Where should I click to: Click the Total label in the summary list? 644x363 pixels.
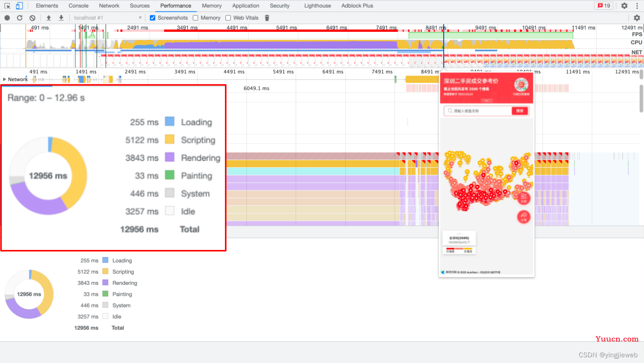coord(118,328)
